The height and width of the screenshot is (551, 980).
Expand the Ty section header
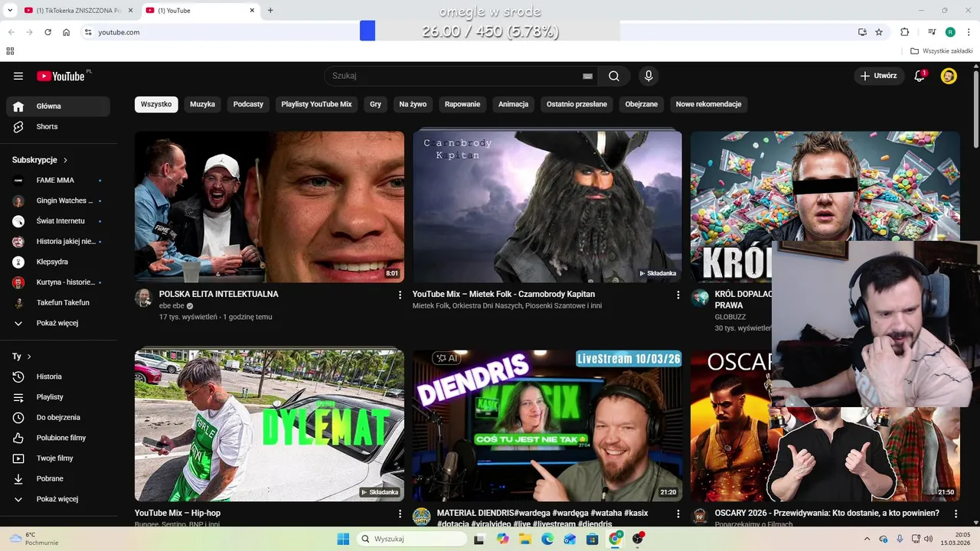21,357
